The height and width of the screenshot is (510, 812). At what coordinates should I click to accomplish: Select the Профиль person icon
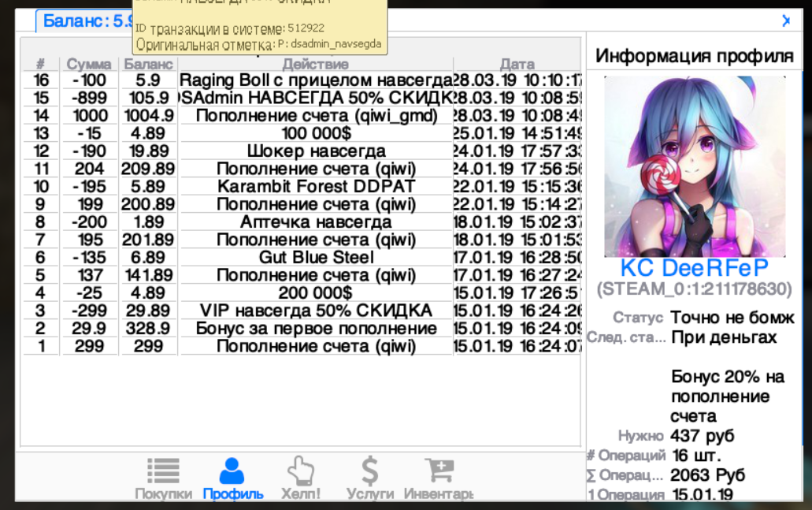(232, 471)
